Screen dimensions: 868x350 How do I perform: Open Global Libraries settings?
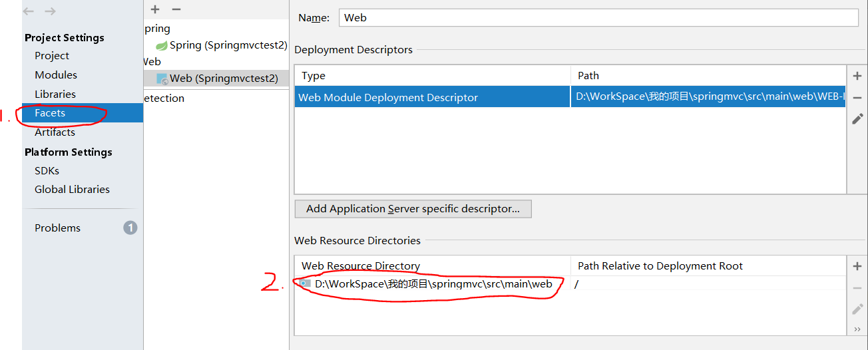[x=72, y=190]
